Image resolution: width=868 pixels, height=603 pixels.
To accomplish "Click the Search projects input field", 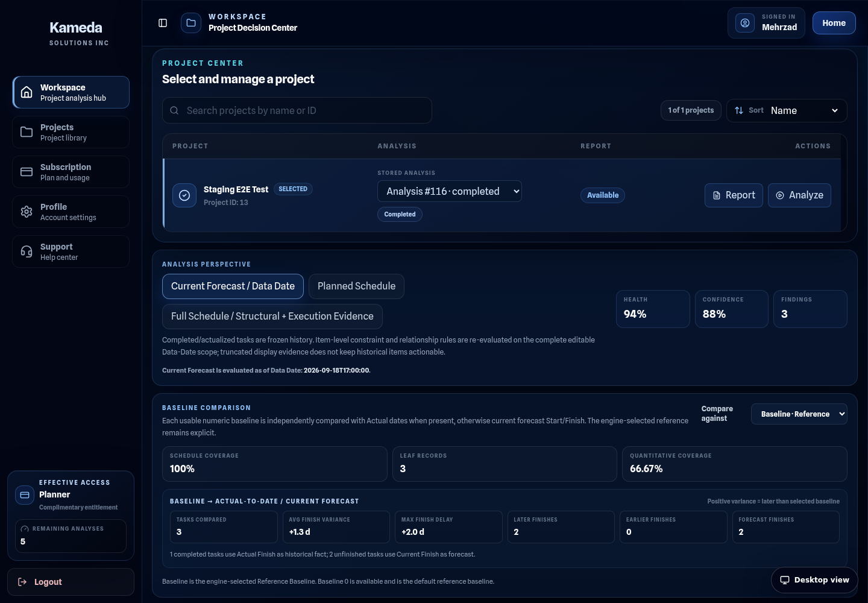I will point(297,110).
